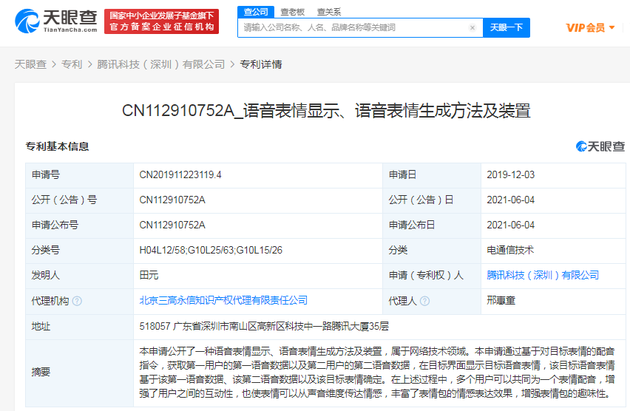Open agency 北京三高永信知识产权代理有限责任公司 link

223,301
